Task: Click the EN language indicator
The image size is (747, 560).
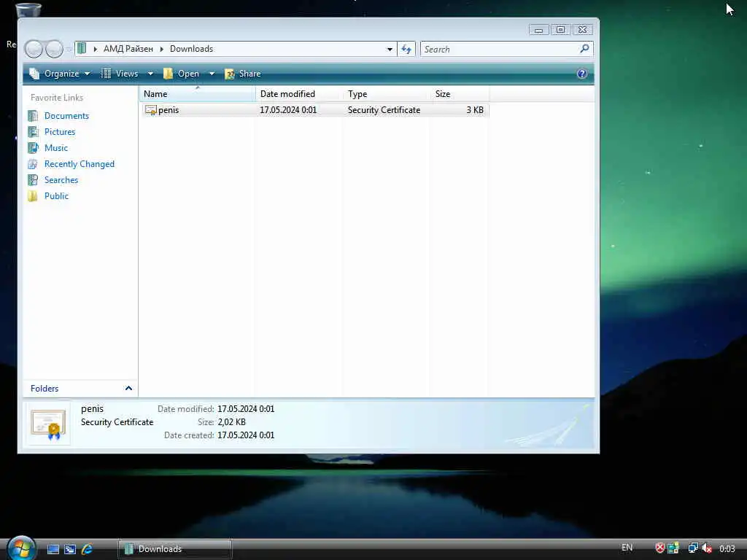Action: coord(627,548)
